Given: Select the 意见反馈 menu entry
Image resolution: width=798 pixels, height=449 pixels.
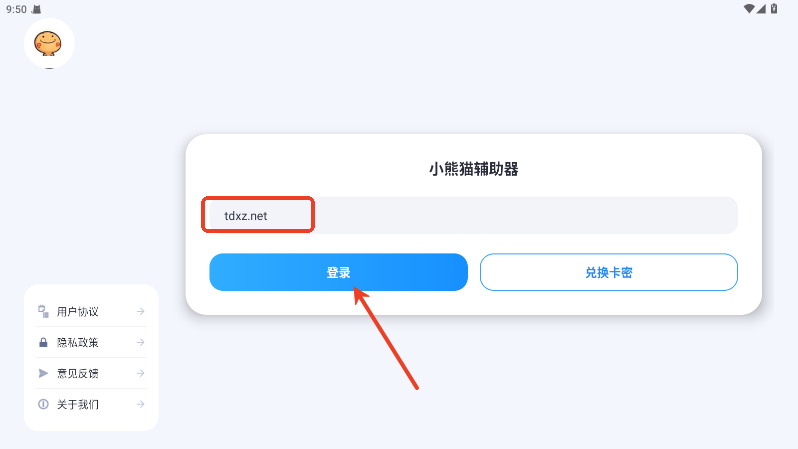Looking at the screenshot, I should click(91, 373).
